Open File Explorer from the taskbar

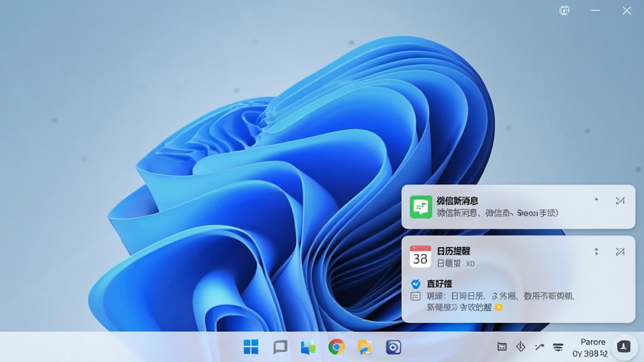pyautogui.click(x=364, y=347)
